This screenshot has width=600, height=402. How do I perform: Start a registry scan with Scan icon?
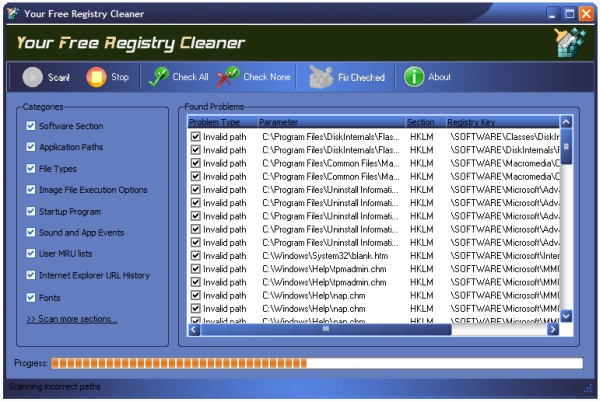point(33,77)
